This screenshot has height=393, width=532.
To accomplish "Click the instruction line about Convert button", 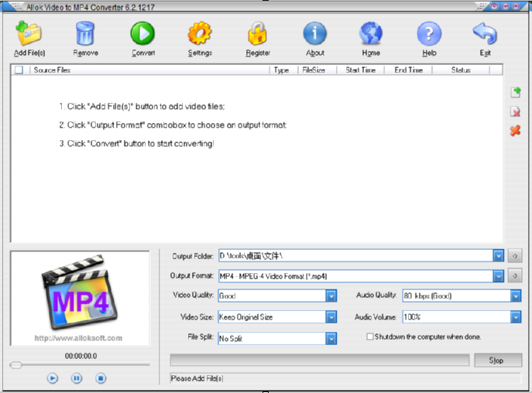I will (136, 143).
